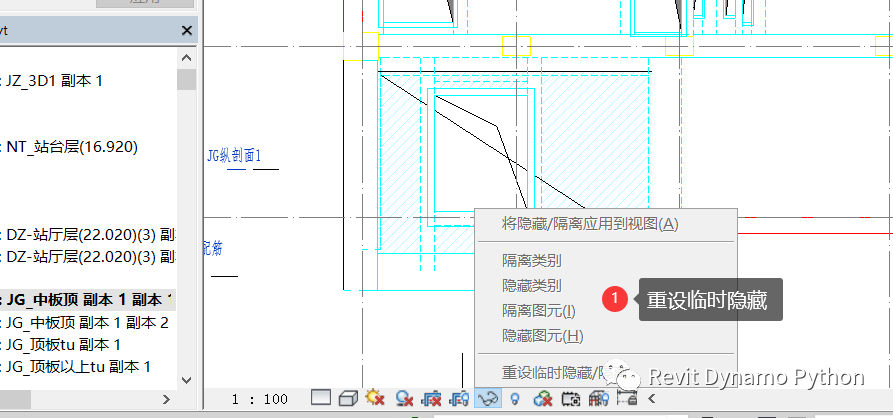Click the browser horizontal scroll right arrow
Viewport: 893px width, 418px height.
point(166,399)
